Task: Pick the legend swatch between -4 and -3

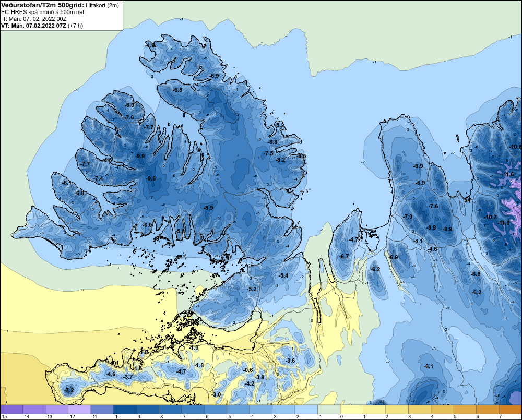Action: tap(260, 409)
